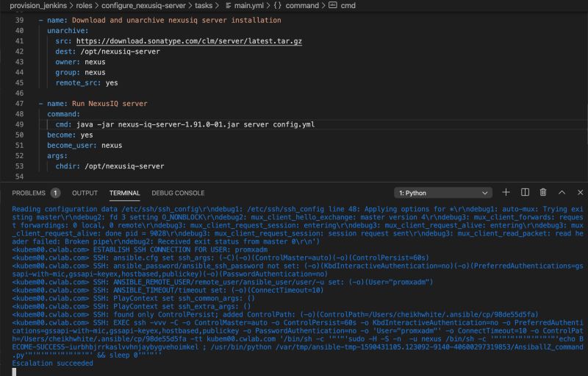Open the download.sonatype.com URL link

[189, 41]
